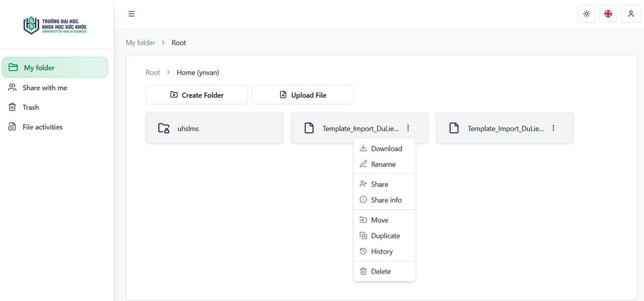Select Download from the context menu

pos(385,148)
